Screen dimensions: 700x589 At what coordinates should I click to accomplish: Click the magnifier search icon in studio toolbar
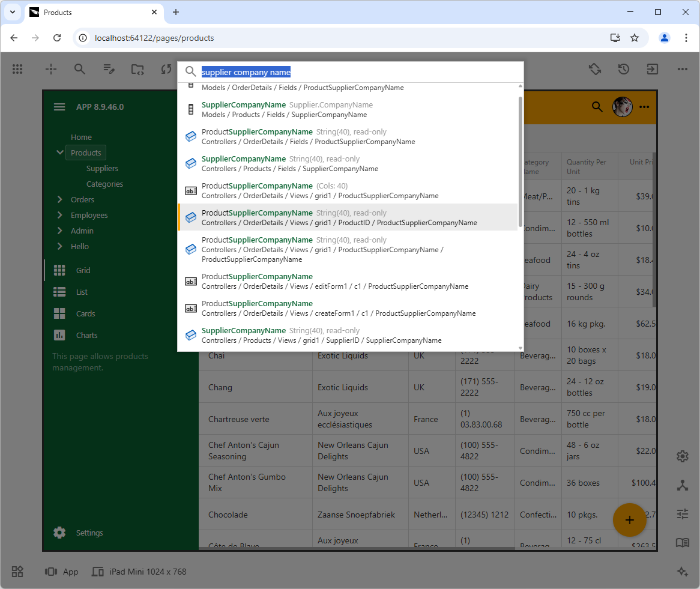(x=80, y=69)
